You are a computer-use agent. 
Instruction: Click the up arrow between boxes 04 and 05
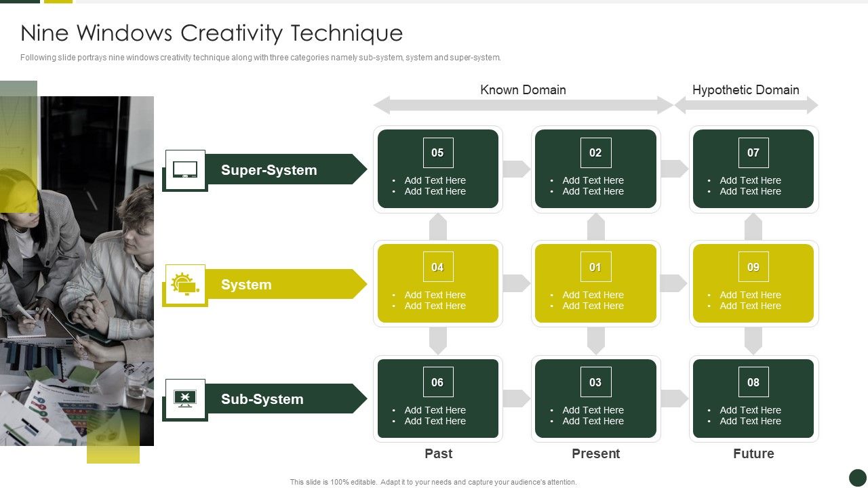coord(438,226)
